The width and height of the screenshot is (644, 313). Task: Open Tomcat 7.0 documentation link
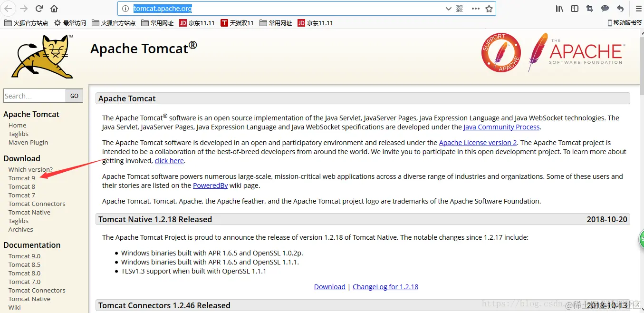pos(24,282)
